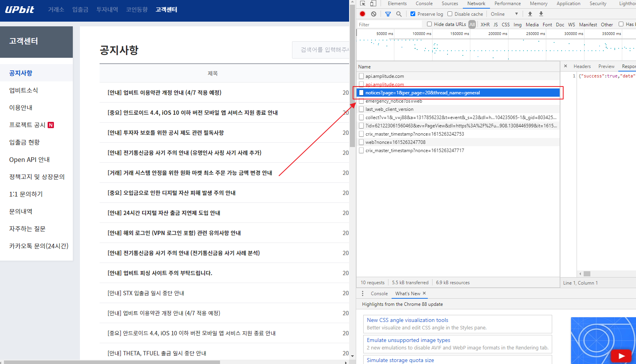
Task: Tick the first api.amplitude.com request checkbox
Action: point(361,76)
